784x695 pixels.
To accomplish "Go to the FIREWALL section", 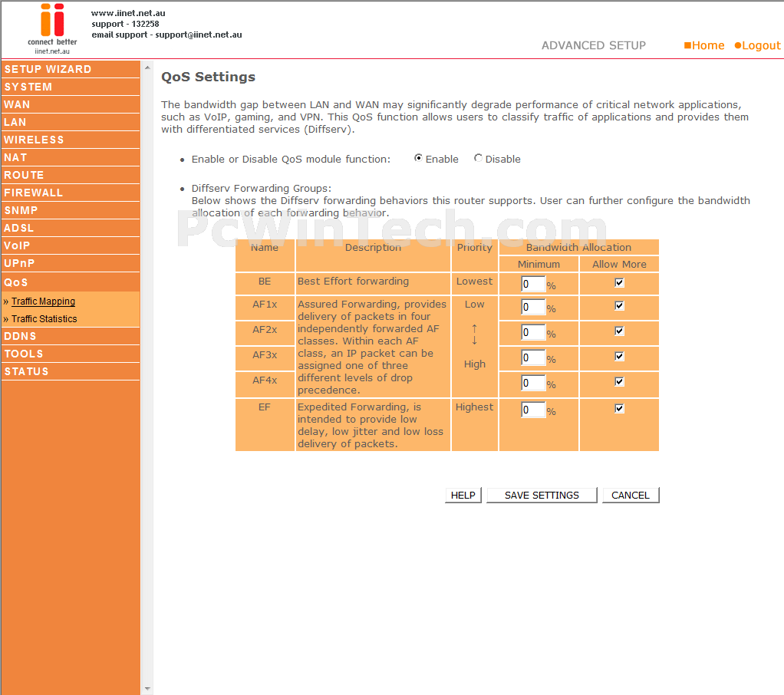I will (x=71, y=193).
